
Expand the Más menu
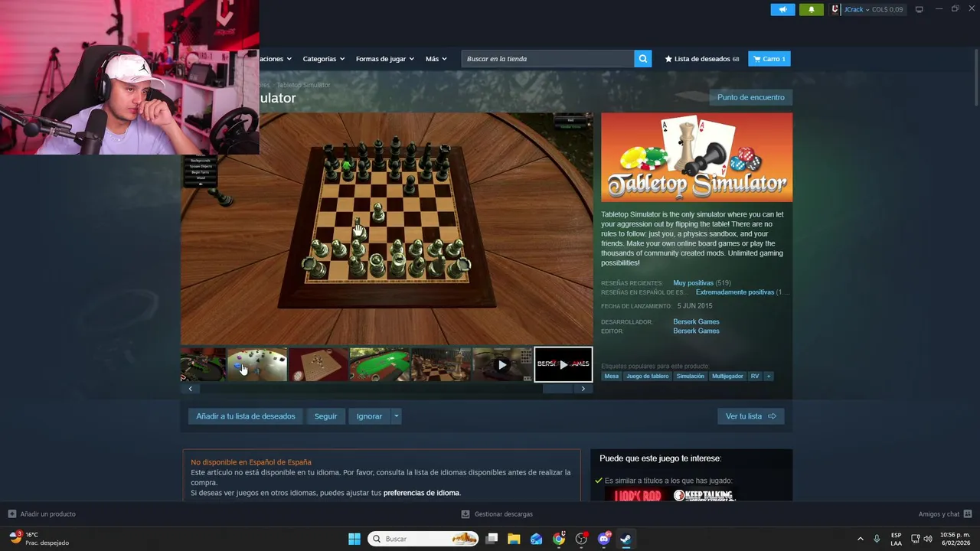click(436, 59)
